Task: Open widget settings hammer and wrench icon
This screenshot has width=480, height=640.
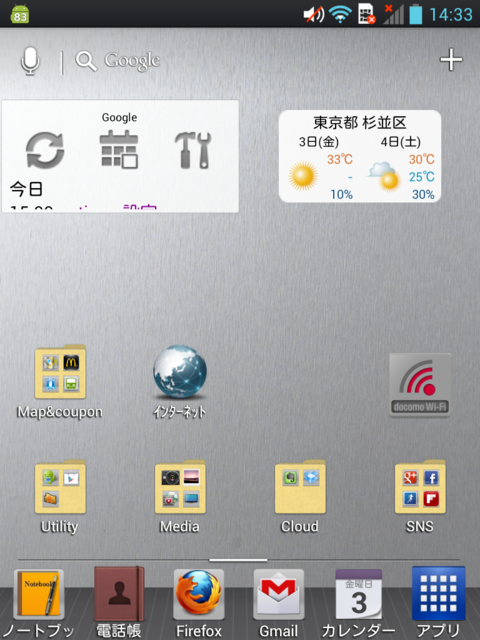Action: 193,150
